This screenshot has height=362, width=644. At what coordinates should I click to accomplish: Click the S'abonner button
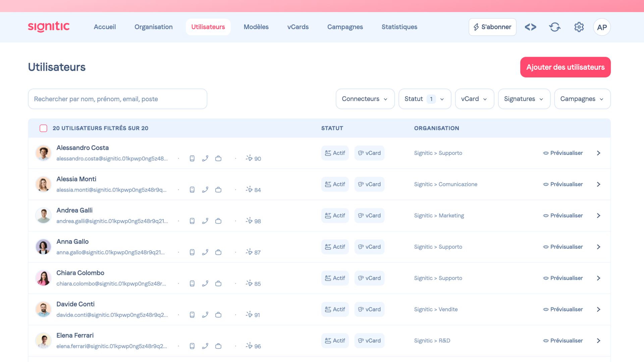click(x=492, y=27)
